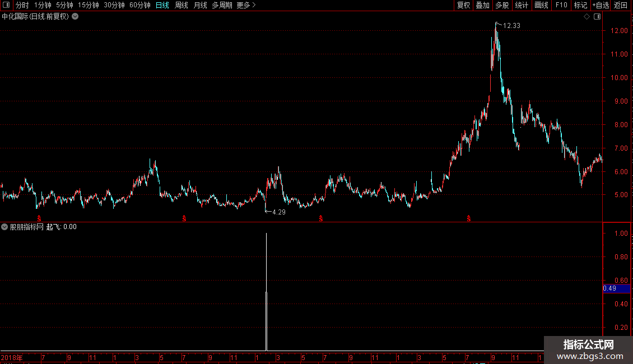Viewport: 633px width, 364px height.
Task: Click the diamond icon above the chart
Action: coord(587,17)
